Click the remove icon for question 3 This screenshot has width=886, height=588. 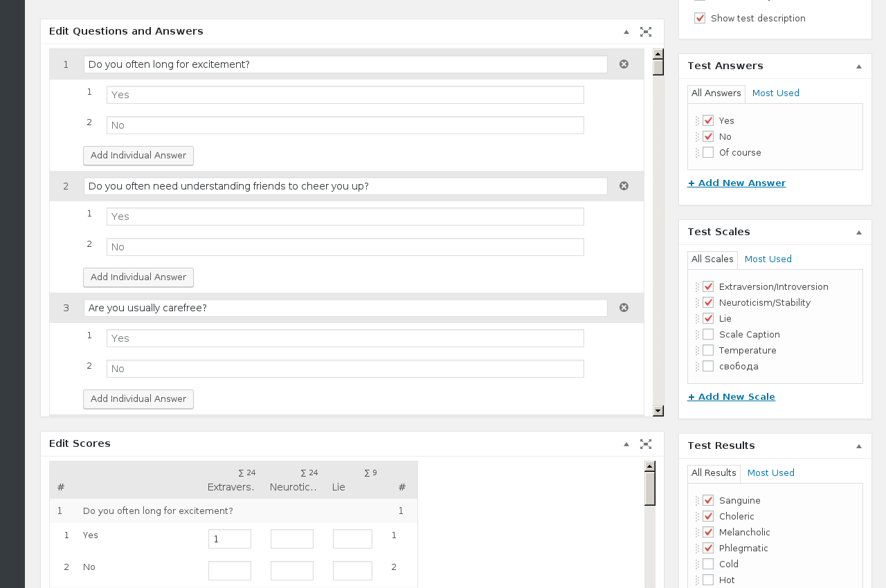pyautogui.click(x=624, y=308)
